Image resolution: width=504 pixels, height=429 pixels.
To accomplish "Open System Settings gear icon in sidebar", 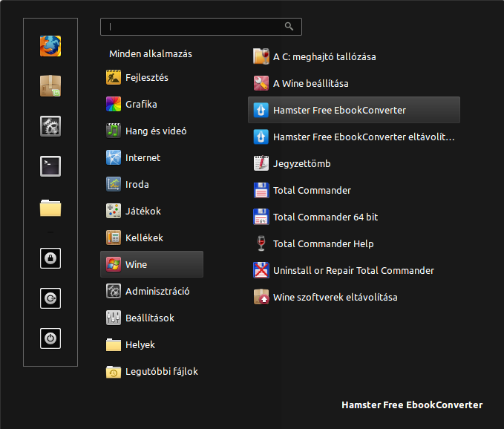I will click(x=50, y=126).
